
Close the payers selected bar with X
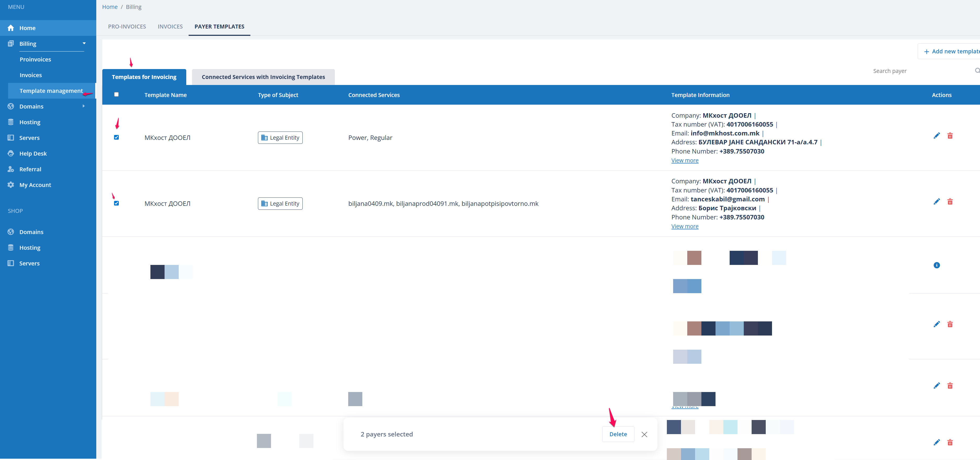tap(644, 434)
